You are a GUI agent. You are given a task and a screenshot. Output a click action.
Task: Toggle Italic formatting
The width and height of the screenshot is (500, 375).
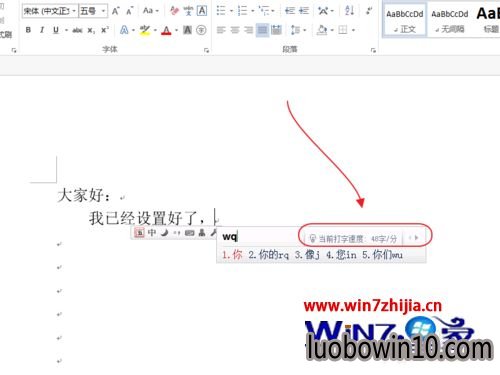(42, 30)
